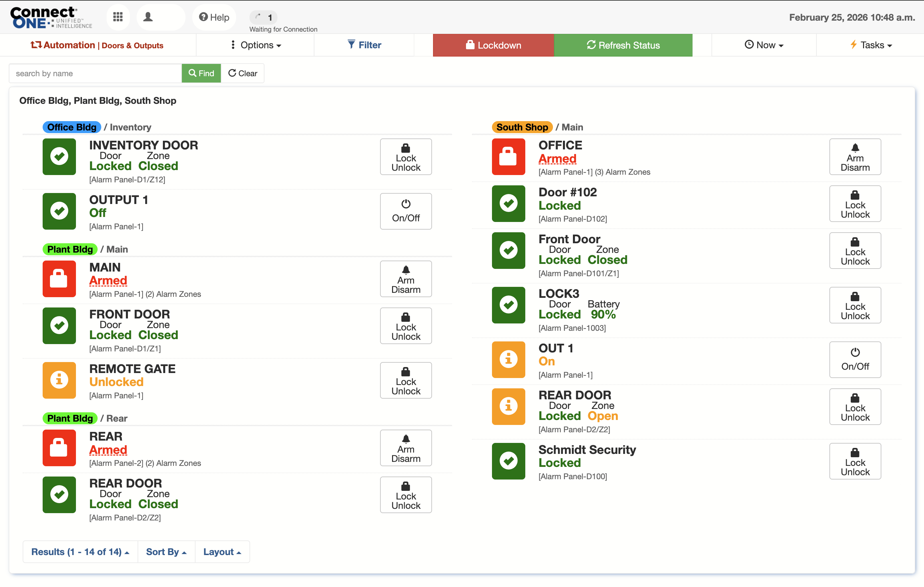The height and width of the screenshot is (587, 924).
Task: Open the Now dropdown
Action: coord(763,45)
